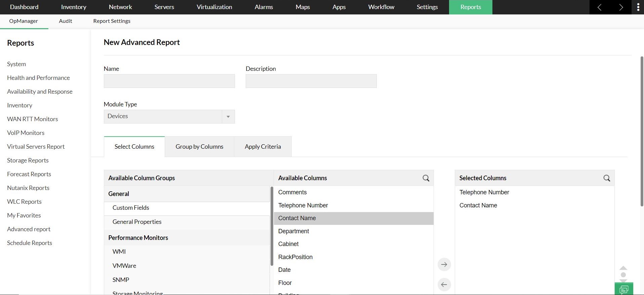
Task: Open the three-dot more options menu
Action: [x=638, y=7]
